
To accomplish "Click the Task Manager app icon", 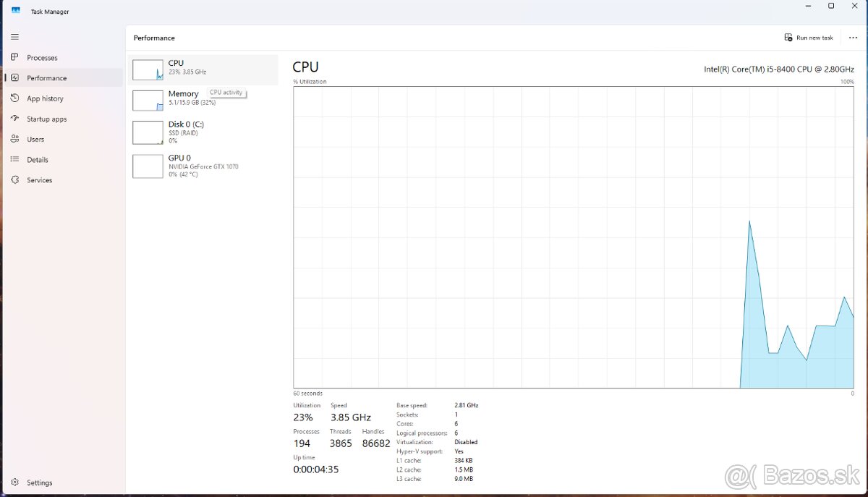I will [16, 11].
